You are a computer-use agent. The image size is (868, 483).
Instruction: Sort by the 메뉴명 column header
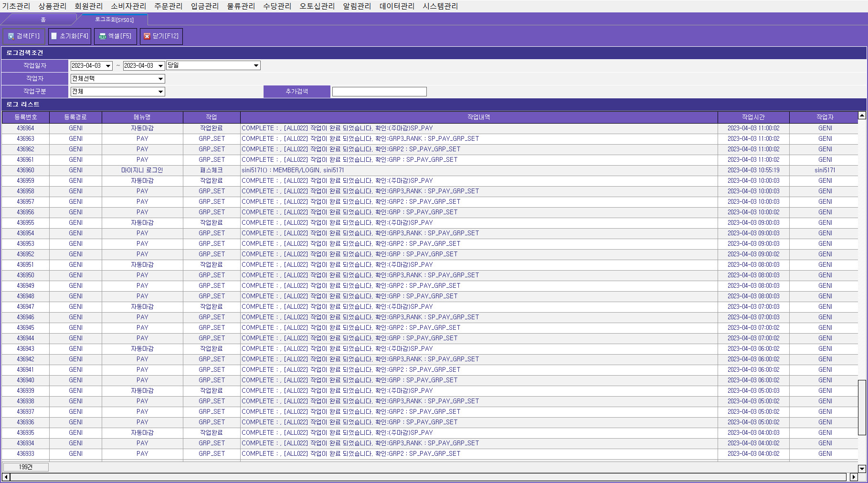142,117
